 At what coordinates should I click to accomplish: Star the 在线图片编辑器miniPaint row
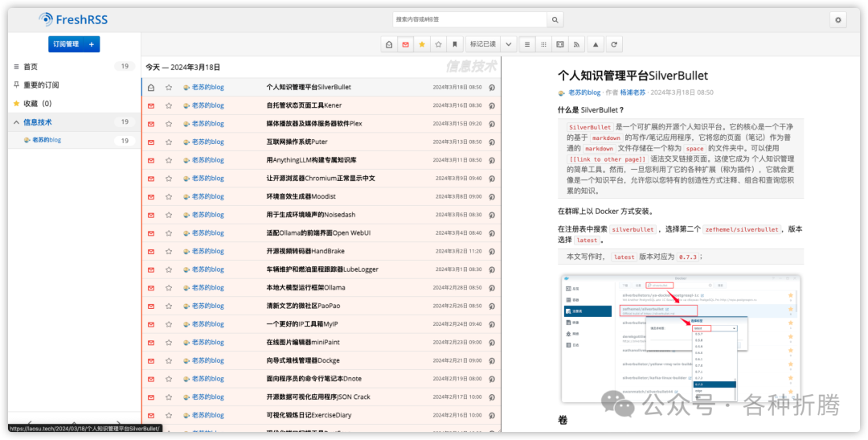169,343
